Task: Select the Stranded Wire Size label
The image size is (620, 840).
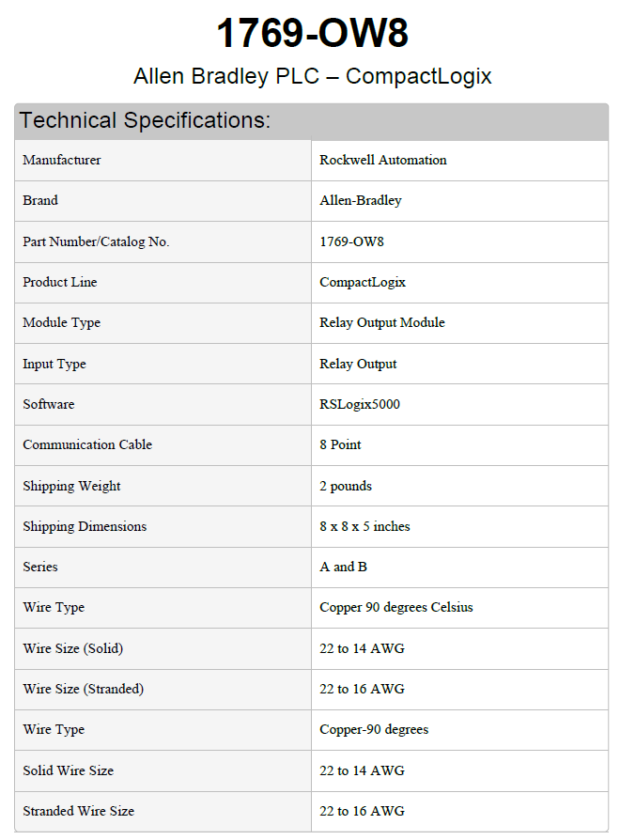Action: pyautogui.click(x=79, y=812)
